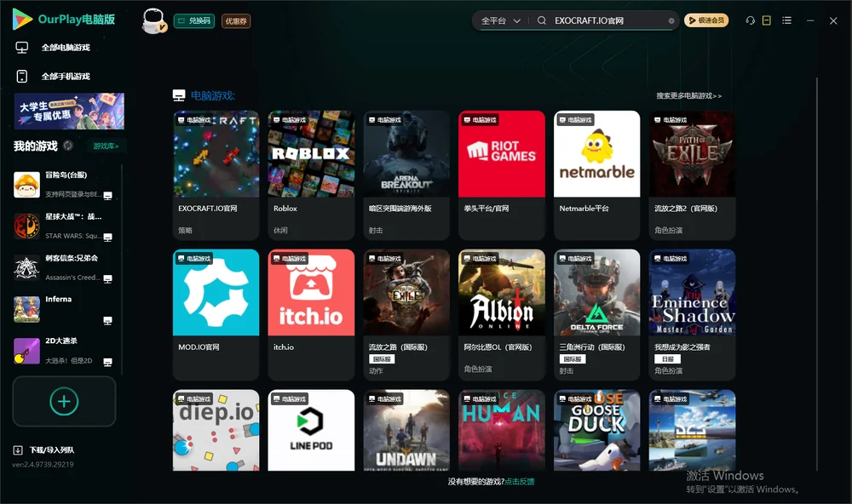Open the EXOCRAFT.IO官网 game card

pos(216,175)
